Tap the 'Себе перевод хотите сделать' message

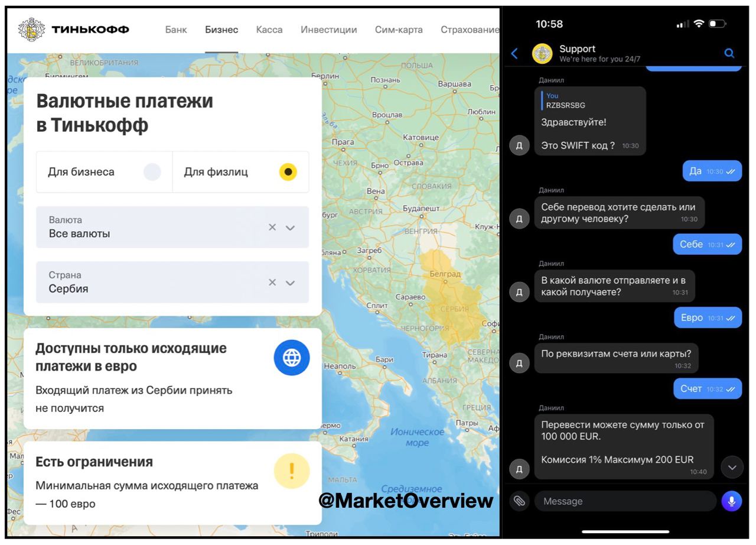620,213
